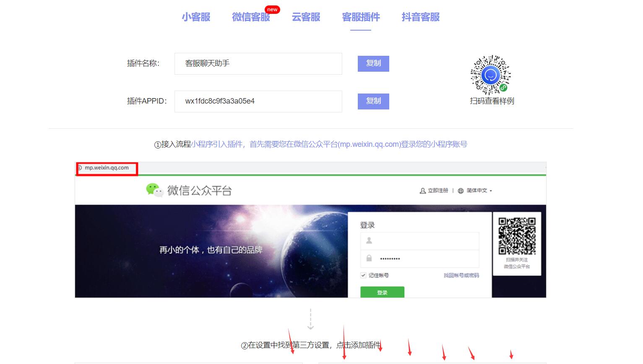The height and width of the screenshot is (364, 643).
Task: Go to the 抖音客服 tab
Action: point(420,17)
